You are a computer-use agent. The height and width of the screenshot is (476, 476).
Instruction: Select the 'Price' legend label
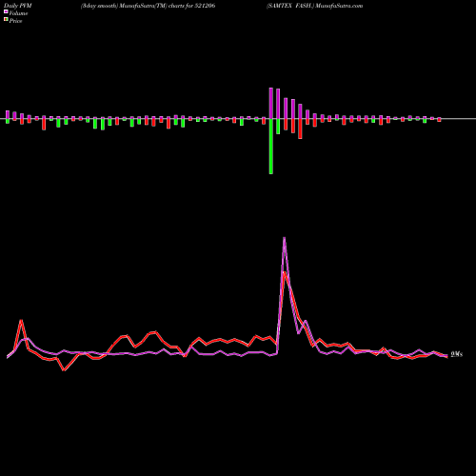[x=15, y=21]
